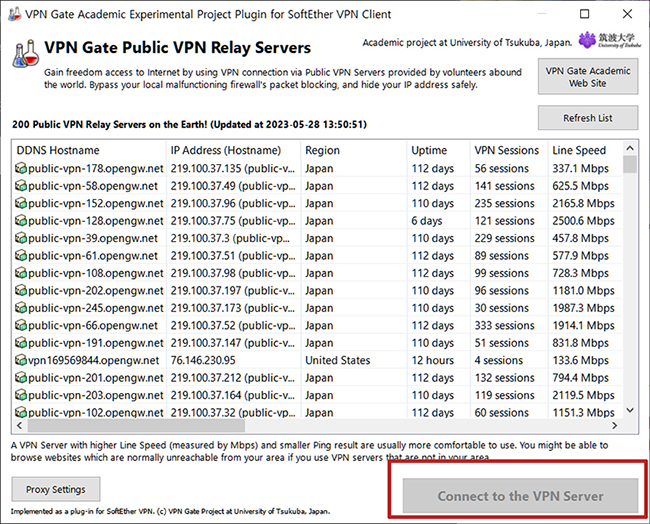Viewport: 650px width, 524px height.
Task: Sort by DDNS Hostname column header
Action: pos(89,150)
